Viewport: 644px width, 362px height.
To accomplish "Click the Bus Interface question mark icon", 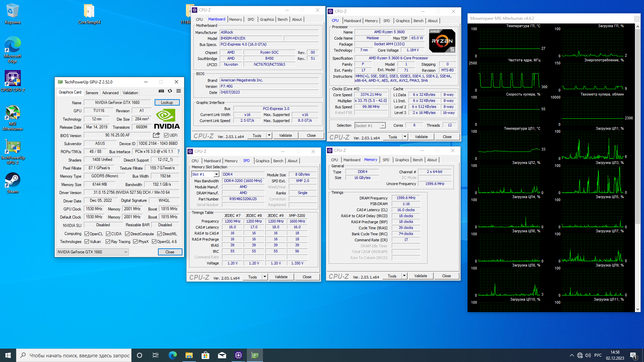I will coord(178,152).
